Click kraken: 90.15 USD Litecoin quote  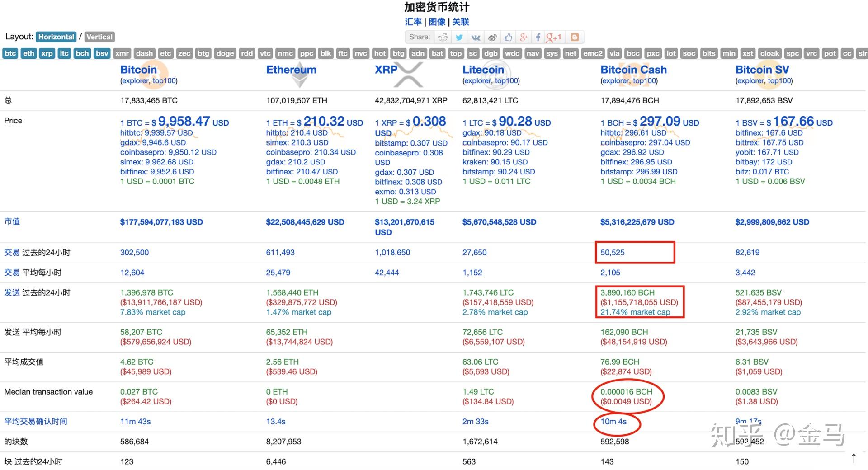point(495,162)
